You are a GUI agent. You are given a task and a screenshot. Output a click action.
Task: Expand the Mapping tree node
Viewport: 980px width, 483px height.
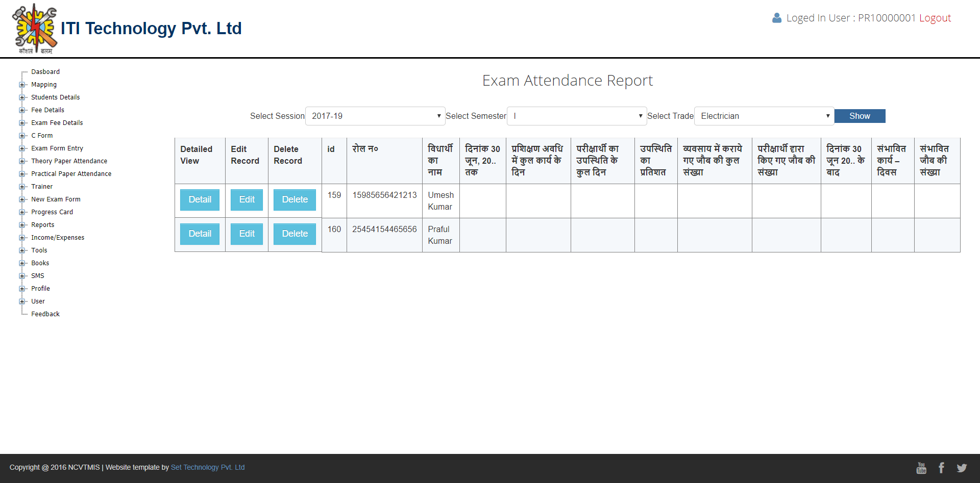(22, 85)
